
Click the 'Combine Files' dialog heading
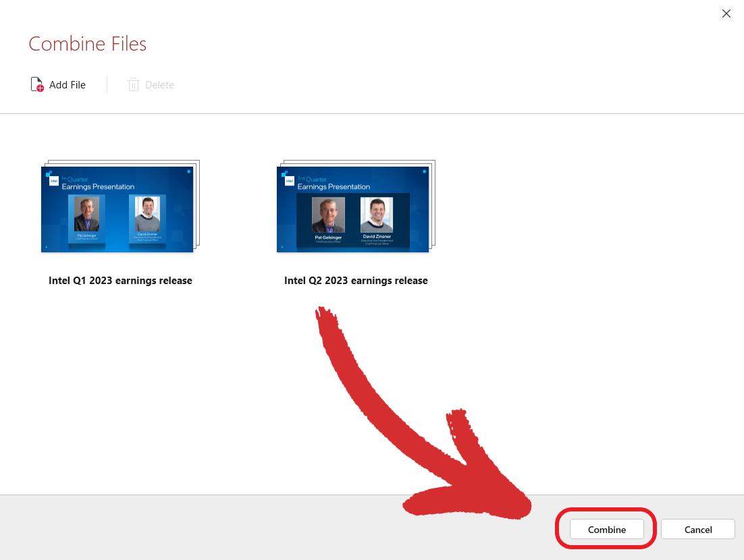pyautogui.click(x=88, y=44)
